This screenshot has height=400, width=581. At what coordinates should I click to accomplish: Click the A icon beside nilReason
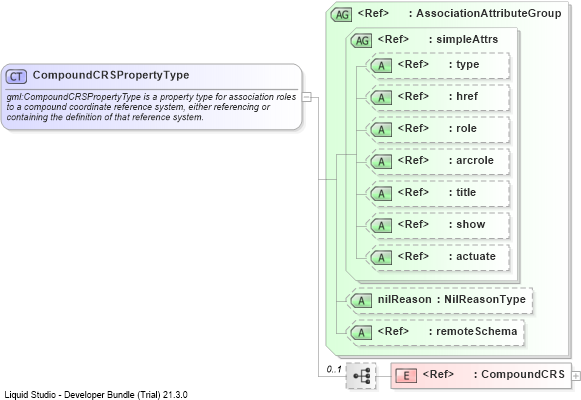point(361,301)
